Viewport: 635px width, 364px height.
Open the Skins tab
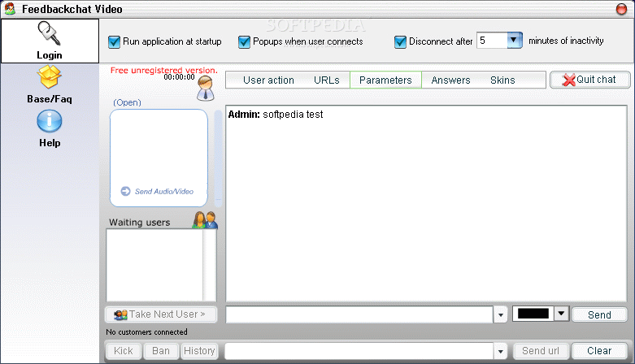[x=502, y=80]
